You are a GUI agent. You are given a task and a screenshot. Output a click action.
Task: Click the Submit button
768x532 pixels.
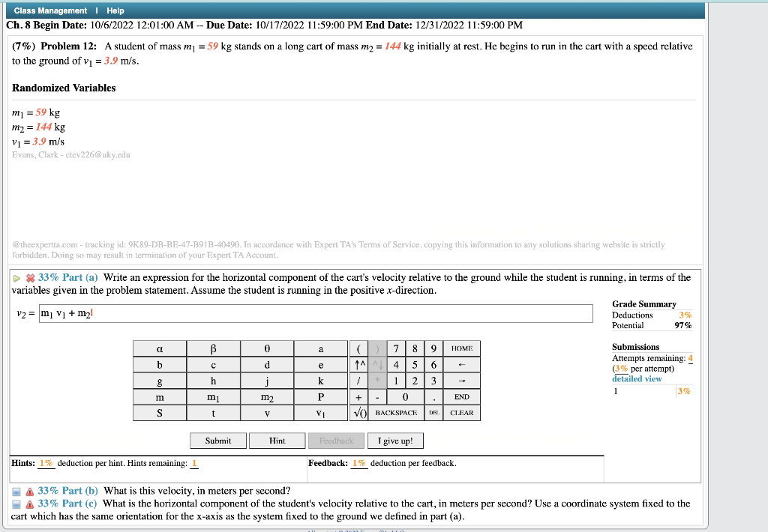(x=217, y=441)
